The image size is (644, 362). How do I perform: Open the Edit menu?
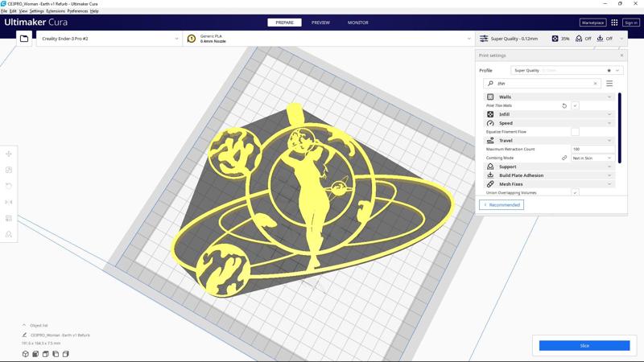13,11
